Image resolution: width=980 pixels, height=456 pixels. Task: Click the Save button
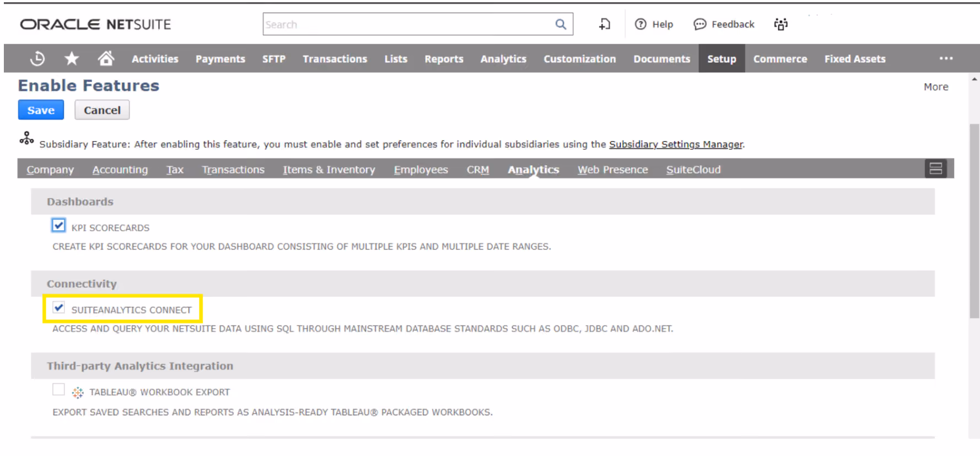(41, 110)
